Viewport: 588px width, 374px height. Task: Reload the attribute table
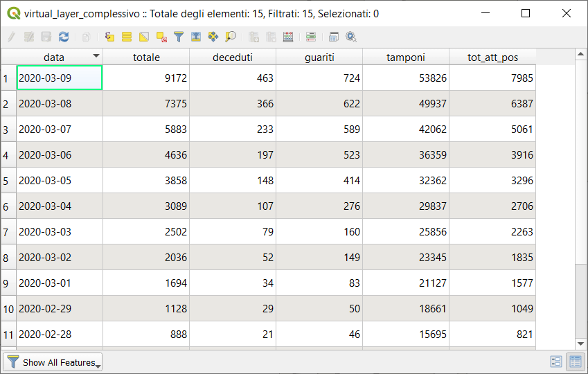click(x=64, y=37)
